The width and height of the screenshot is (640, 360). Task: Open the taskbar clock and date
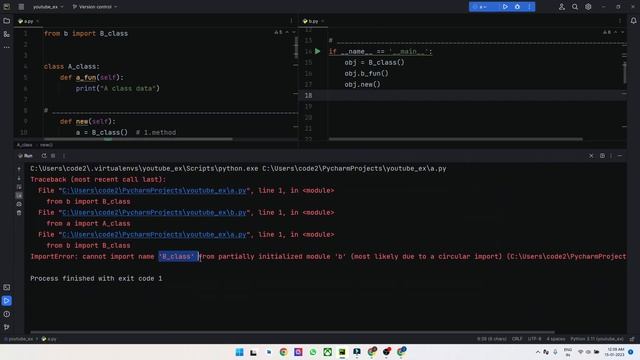pos(616,352)
